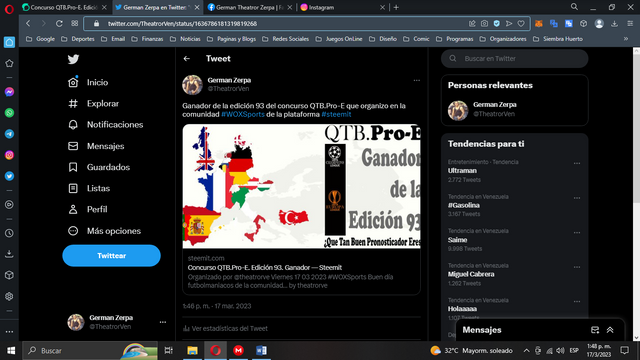Open options for Miguel Cabrera trend
640x360 pixels.
(x=577, y=267)
